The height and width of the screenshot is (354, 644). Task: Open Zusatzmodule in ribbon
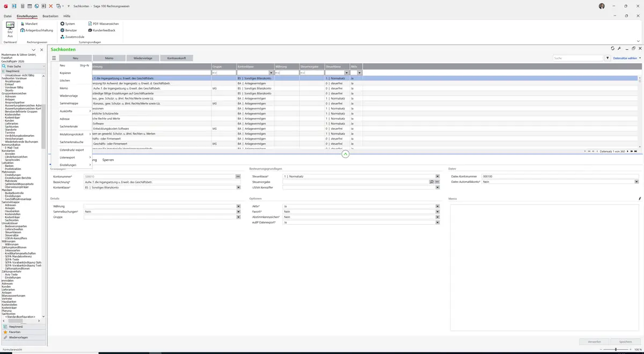point(72,36)
